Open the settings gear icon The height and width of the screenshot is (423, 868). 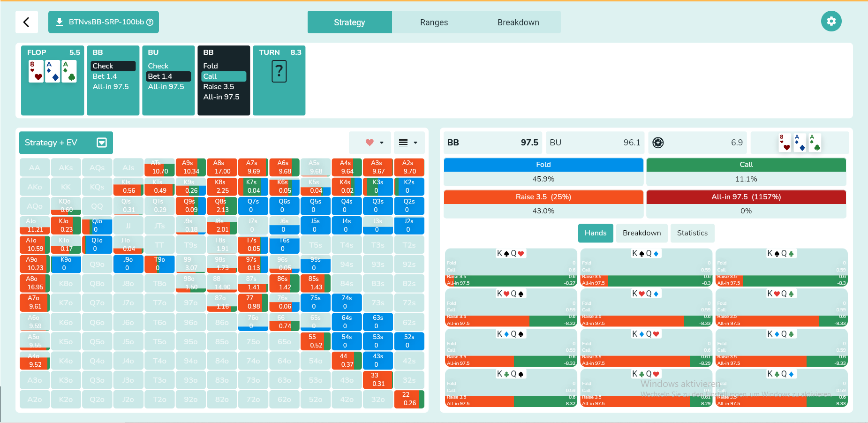[831, 21]
